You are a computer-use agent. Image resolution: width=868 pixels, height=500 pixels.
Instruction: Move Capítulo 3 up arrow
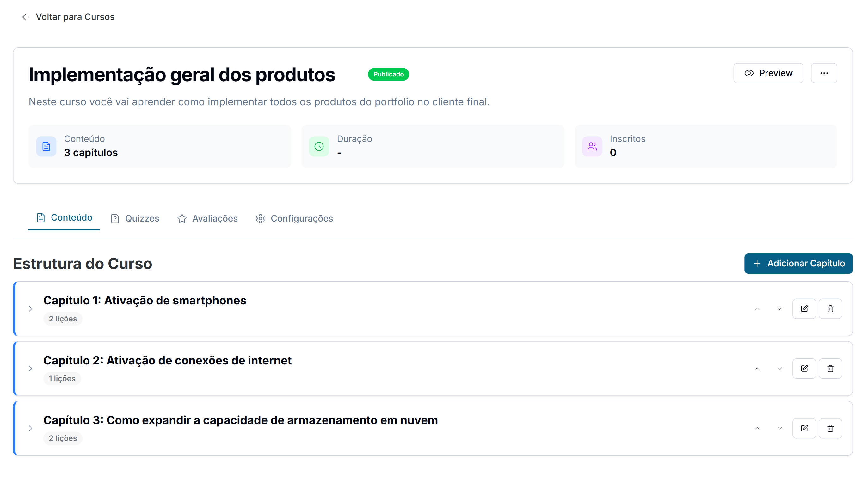pos(757,428)
